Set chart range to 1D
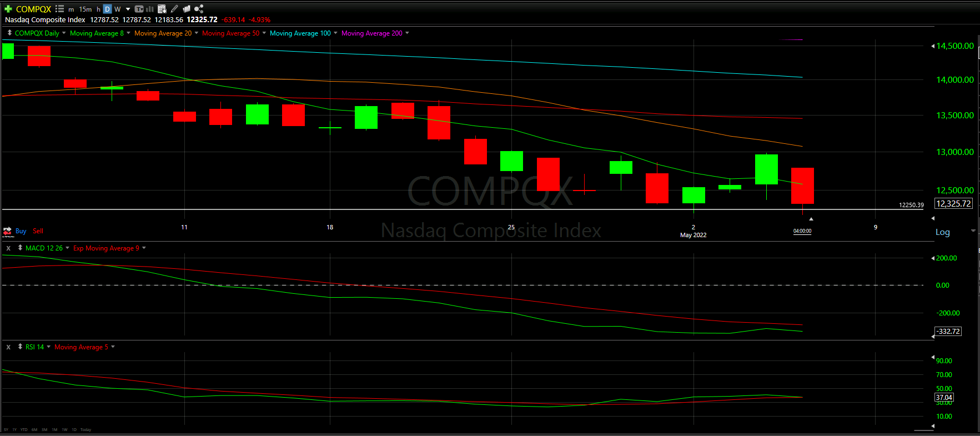 (x=74, y=430)
